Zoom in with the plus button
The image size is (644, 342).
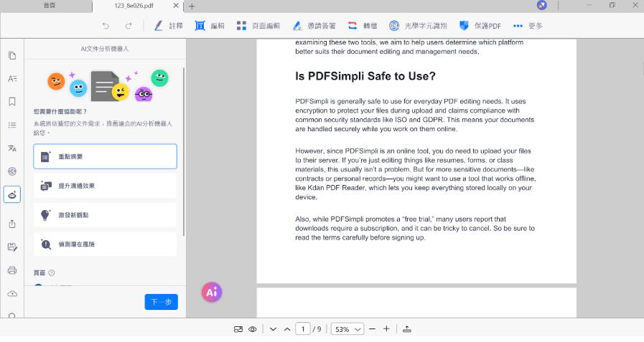[x=386, y=329]
